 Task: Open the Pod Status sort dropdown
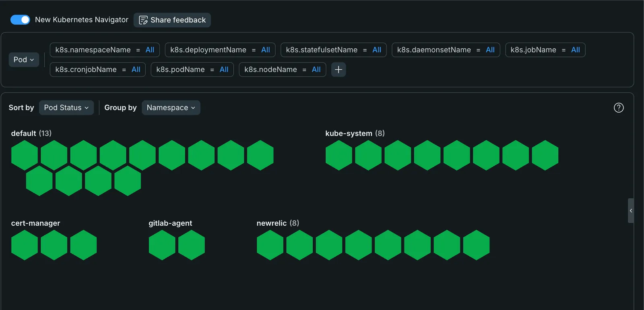tap(66, 108)
